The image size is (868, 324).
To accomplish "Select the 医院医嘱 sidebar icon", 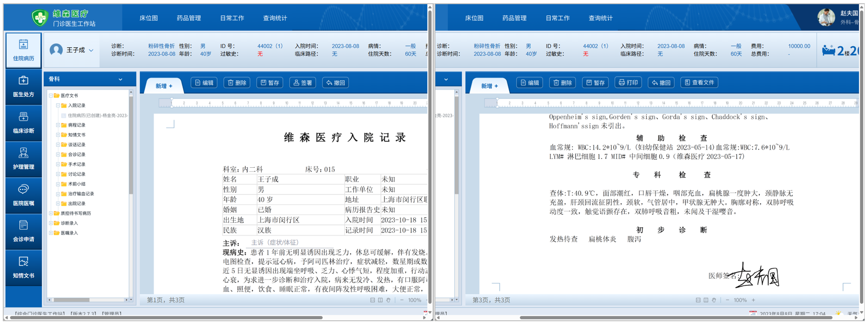I will click(x=23, y=195).
